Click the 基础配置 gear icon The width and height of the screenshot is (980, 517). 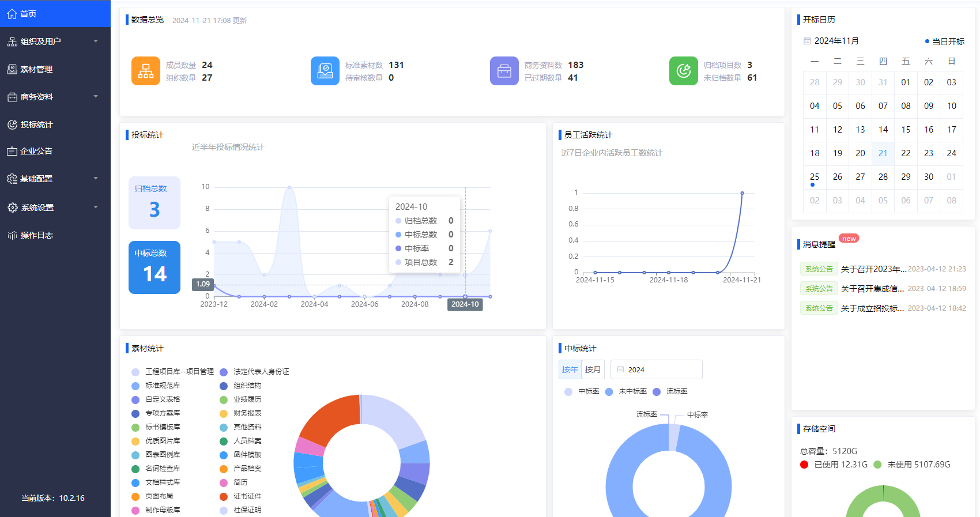click(x=12, y=179)
